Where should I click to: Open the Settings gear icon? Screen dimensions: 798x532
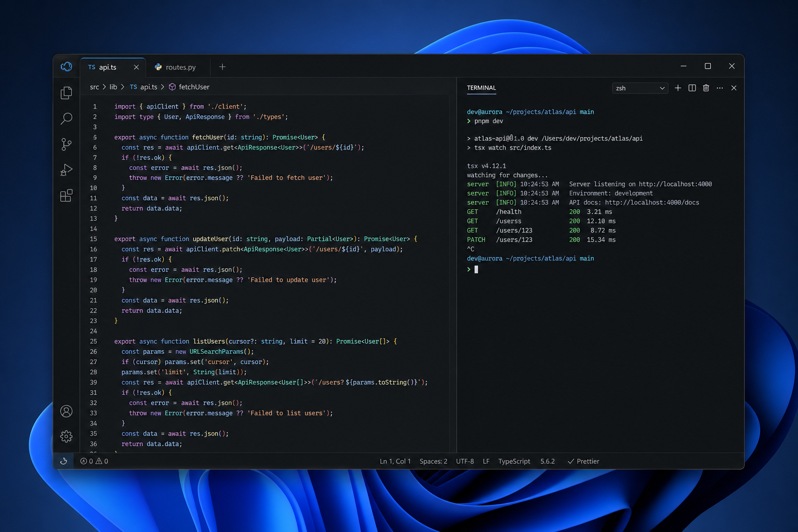66,436
